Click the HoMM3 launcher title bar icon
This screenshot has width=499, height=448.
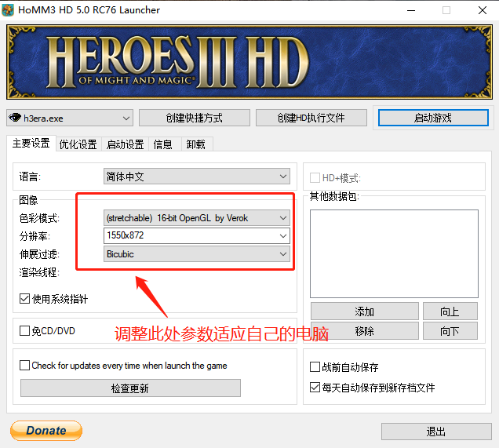pyautogui.click(x=8, y=10)
